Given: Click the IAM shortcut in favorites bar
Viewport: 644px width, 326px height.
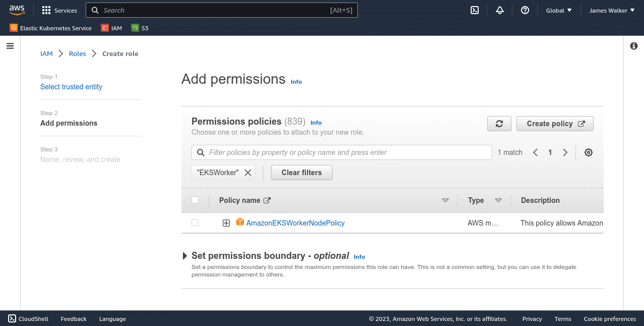Looking at the screenshot, I should click(x=111, y=28).
